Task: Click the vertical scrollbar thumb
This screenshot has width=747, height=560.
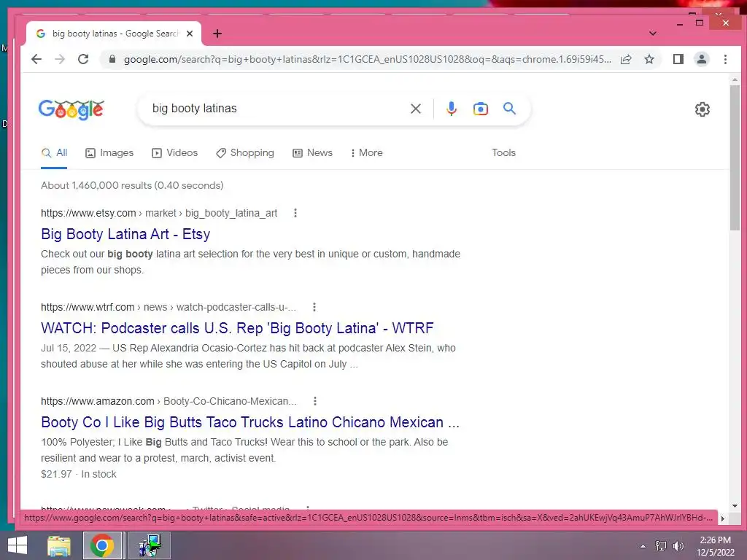Action: pos(735,157)
